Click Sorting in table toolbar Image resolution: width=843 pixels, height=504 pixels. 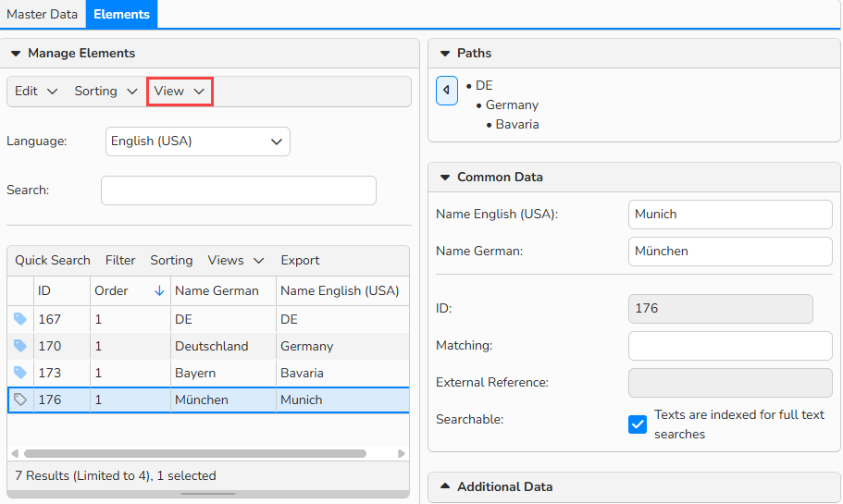click(171, 261)
